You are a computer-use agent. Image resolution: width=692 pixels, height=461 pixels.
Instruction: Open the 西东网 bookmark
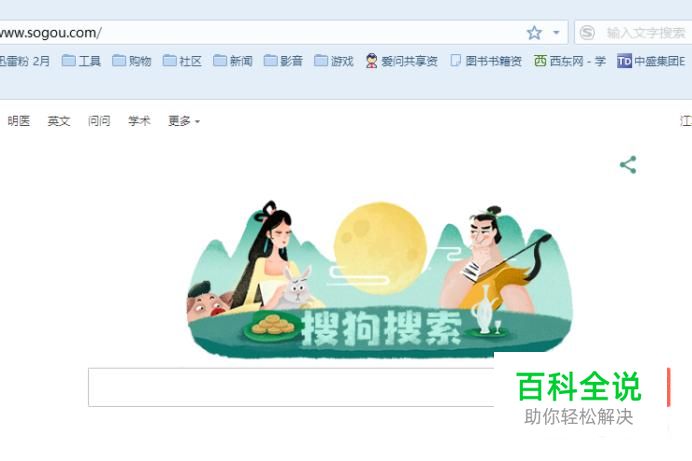click(x=570, y=61)
